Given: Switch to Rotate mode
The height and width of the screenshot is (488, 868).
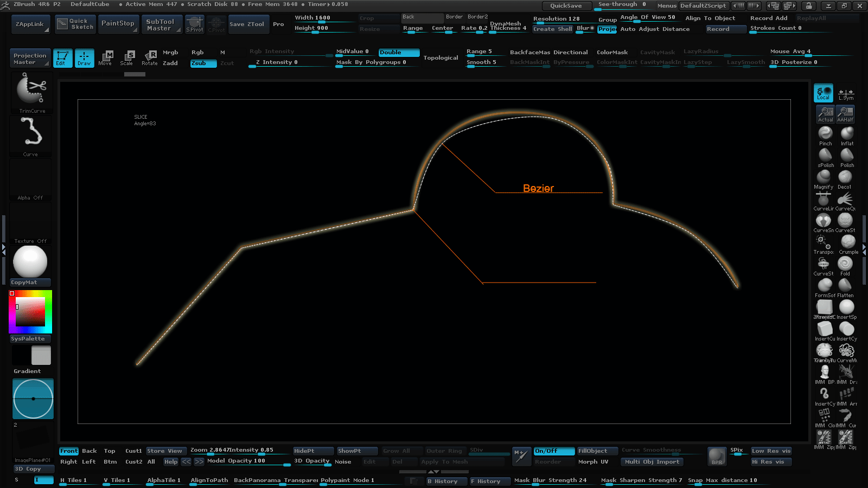Looking at the screenshot, I should coord(150,57).
